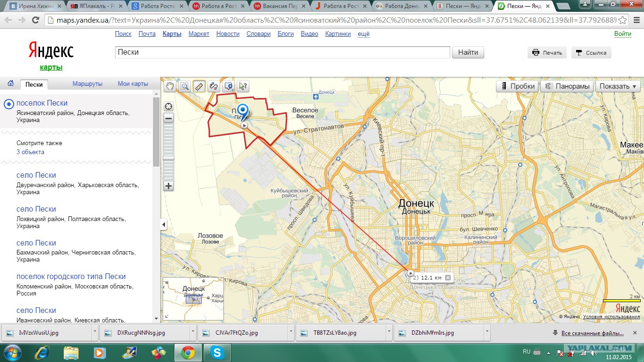Toggle the ruler distance tool
The image size is (644, 362).
(199, 86)
